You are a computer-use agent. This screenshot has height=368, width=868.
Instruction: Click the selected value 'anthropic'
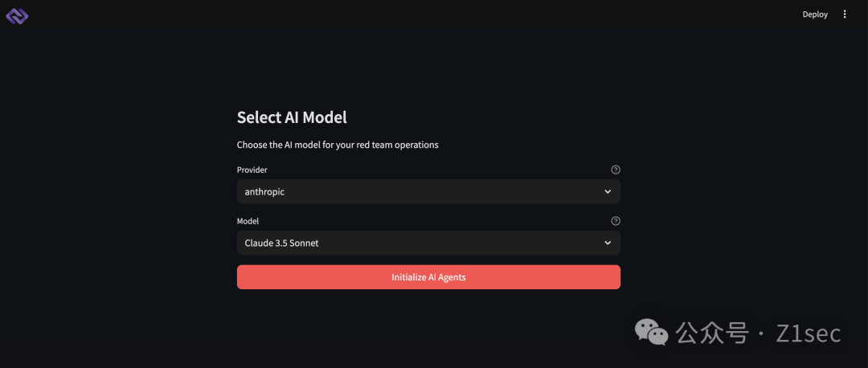click(x=265, y=192)
